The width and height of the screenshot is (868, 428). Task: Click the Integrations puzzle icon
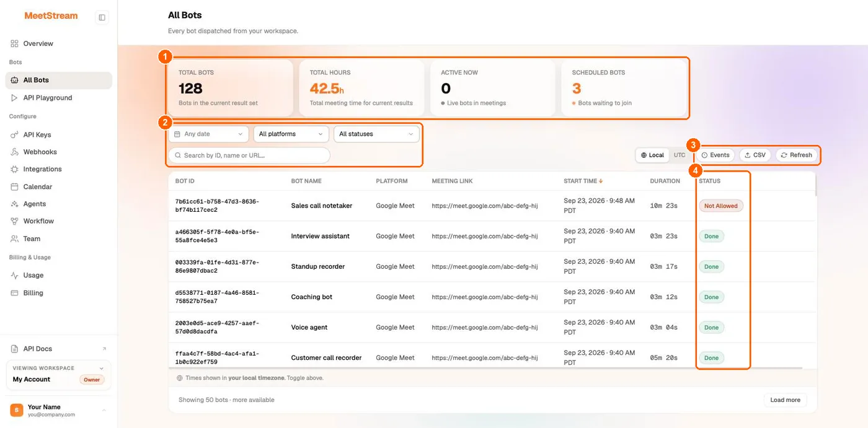click(x=14, y=169)
